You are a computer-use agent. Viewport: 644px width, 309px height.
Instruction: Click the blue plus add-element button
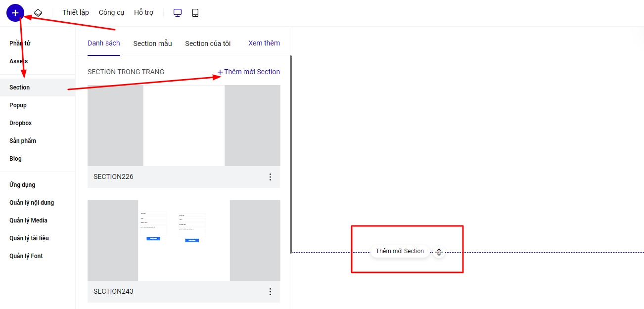point(15,13)
